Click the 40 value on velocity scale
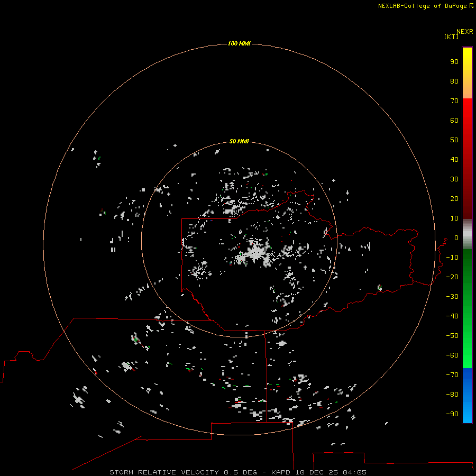 tap(454, 160)
